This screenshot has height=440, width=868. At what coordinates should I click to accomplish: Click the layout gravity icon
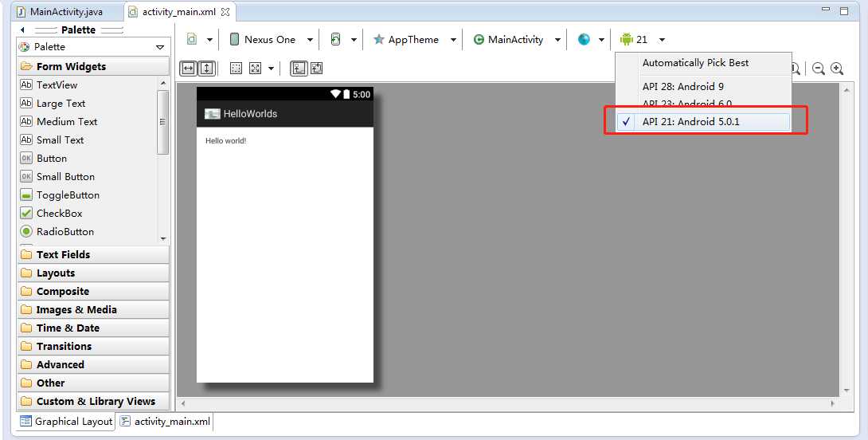pyautogui.click(x=255, y=69)
